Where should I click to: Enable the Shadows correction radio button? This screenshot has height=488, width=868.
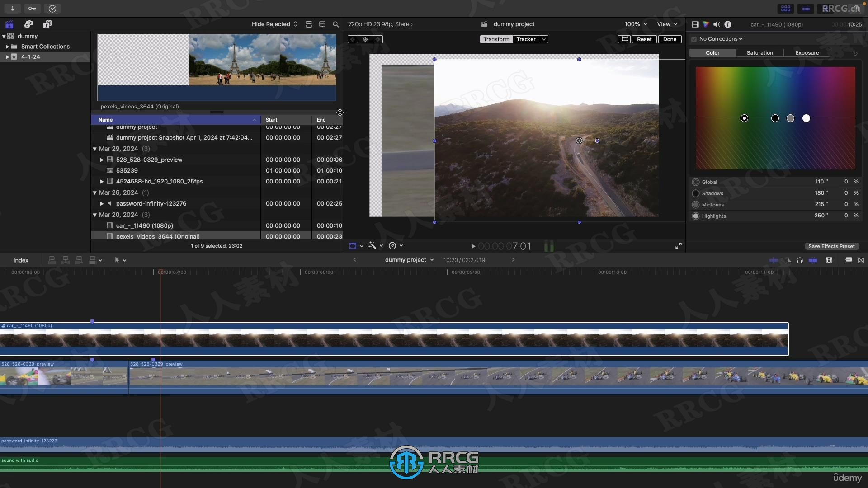tap(695, 193)
